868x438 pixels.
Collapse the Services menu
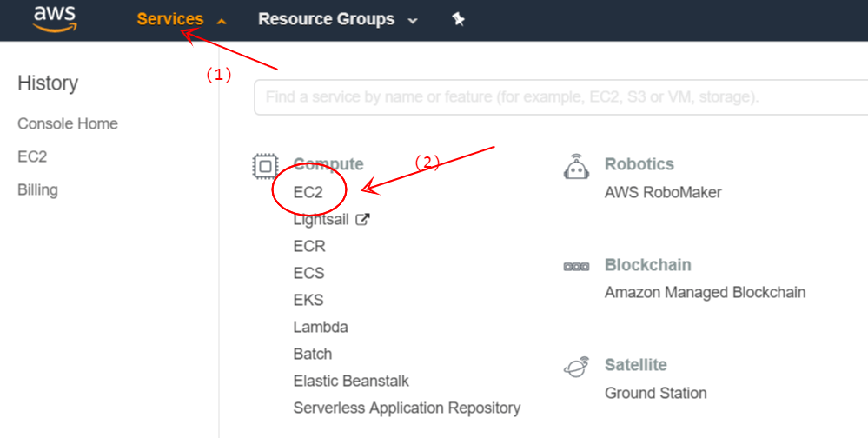coord(182,19)
